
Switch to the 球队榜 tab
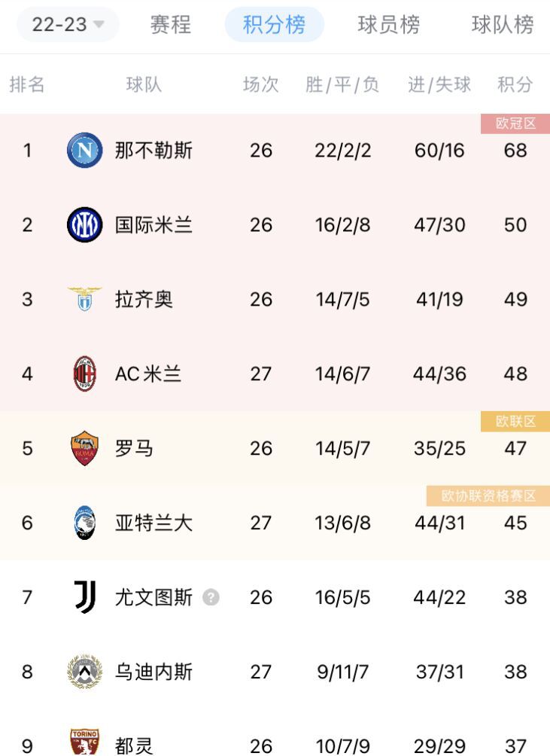click(x=503, y=25)
